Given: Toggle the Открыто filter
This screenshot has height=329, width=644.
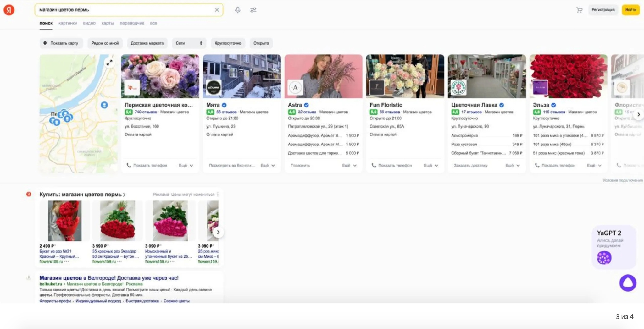Looking at the screenshot, I should click(x=261, y=43).
